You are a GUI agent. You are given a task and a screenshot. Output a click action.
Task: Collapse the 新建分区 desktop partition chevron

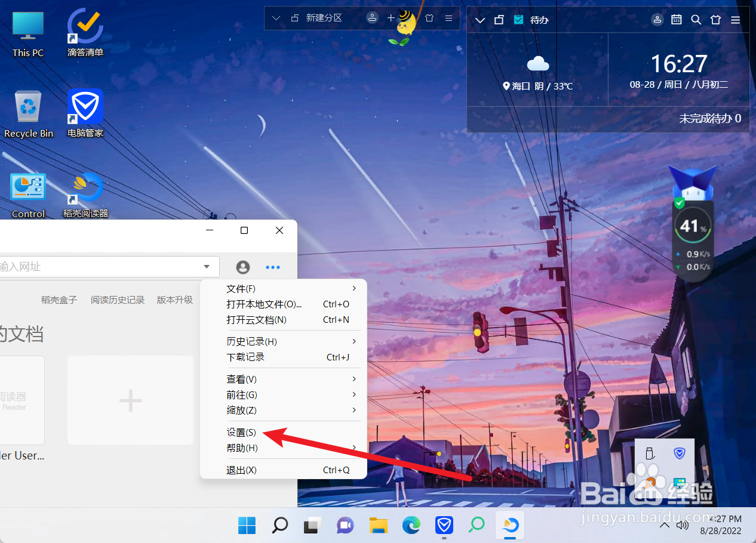point(276,18)
